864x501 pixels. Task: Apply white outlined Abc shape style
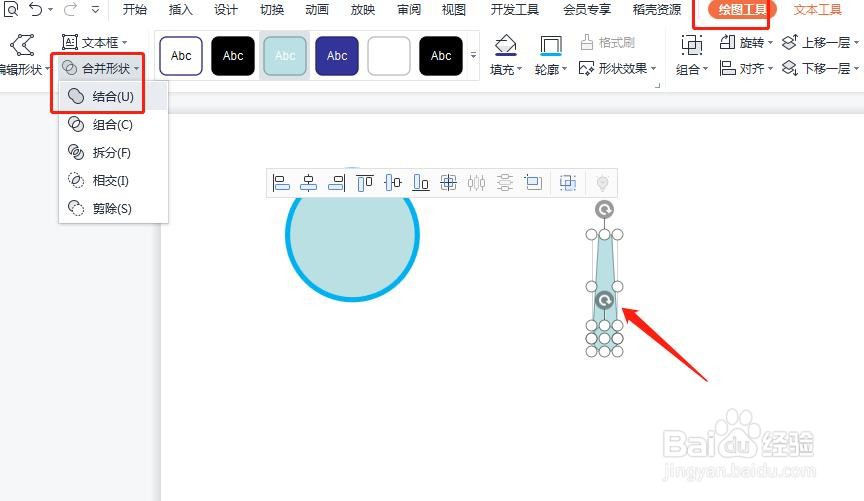(x=181, y=56)
